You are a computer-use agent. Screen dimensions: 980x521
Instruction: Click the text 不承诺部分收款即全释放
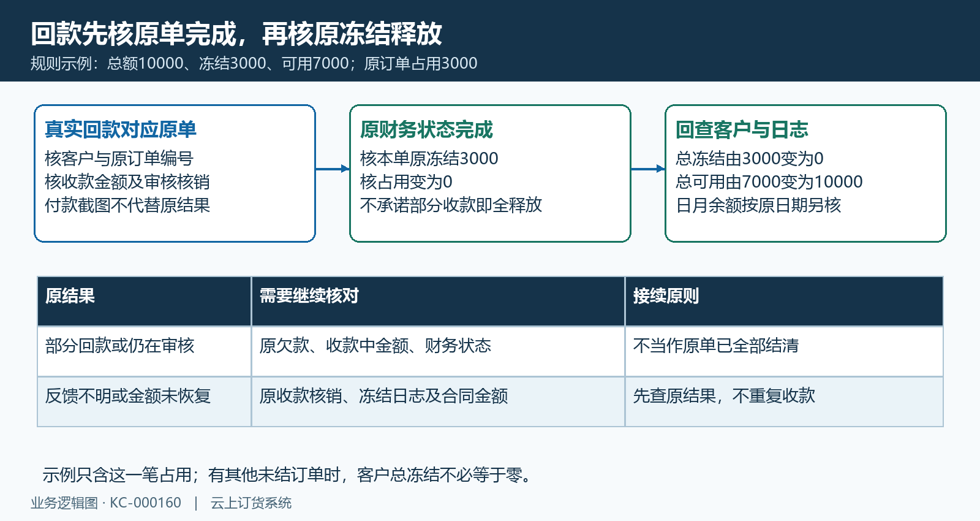(451, 205)
